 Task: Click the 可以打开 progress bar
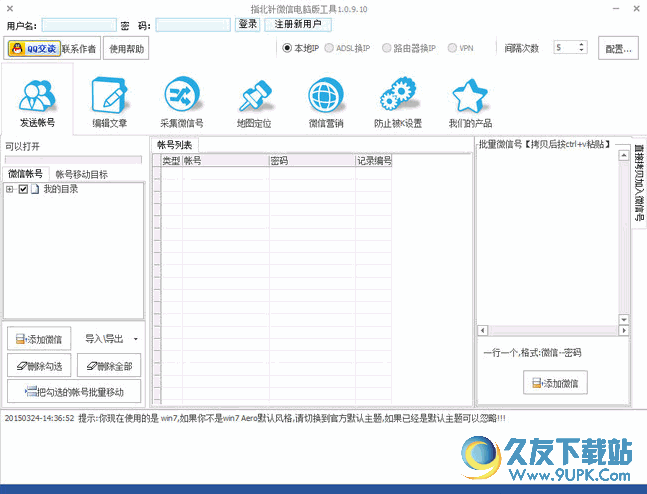73,159
